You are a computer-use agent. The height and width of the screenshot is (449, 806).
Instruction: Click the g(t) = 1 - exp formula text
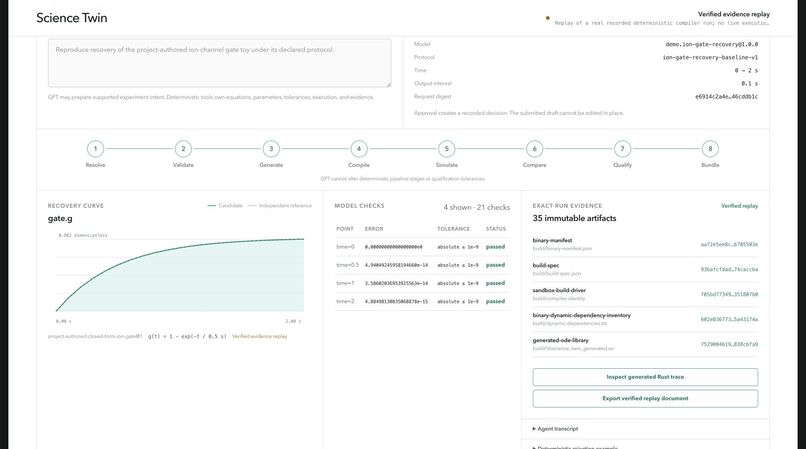point(187,336)
